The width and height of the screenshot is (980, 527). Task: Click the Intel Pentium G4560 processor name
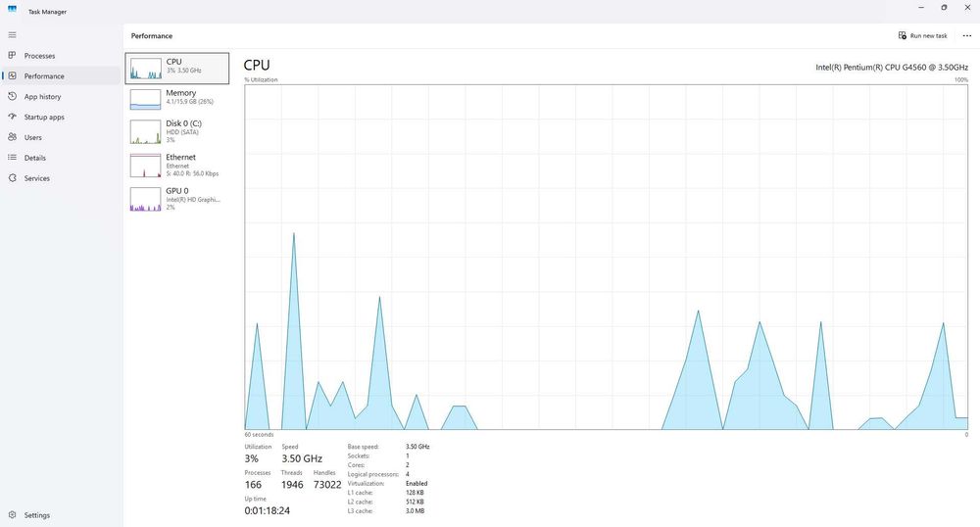click(x=892, y=67)
